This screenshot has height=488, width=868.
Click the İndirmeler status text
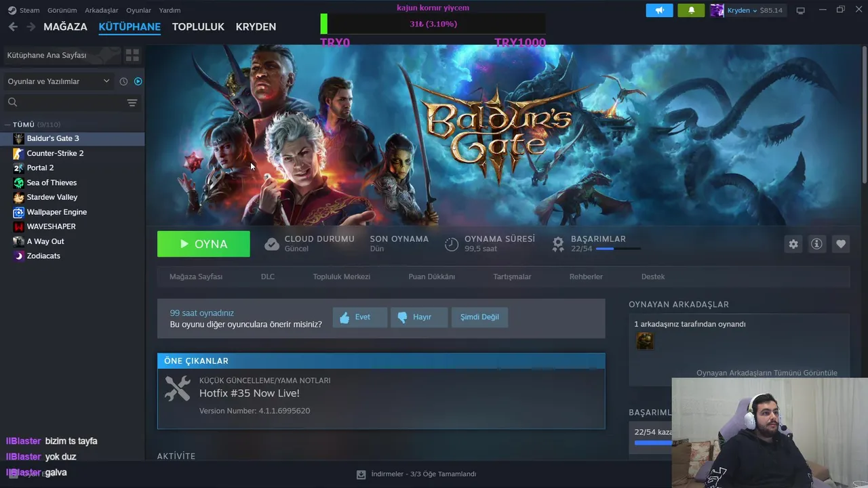(x=424, y=474)
